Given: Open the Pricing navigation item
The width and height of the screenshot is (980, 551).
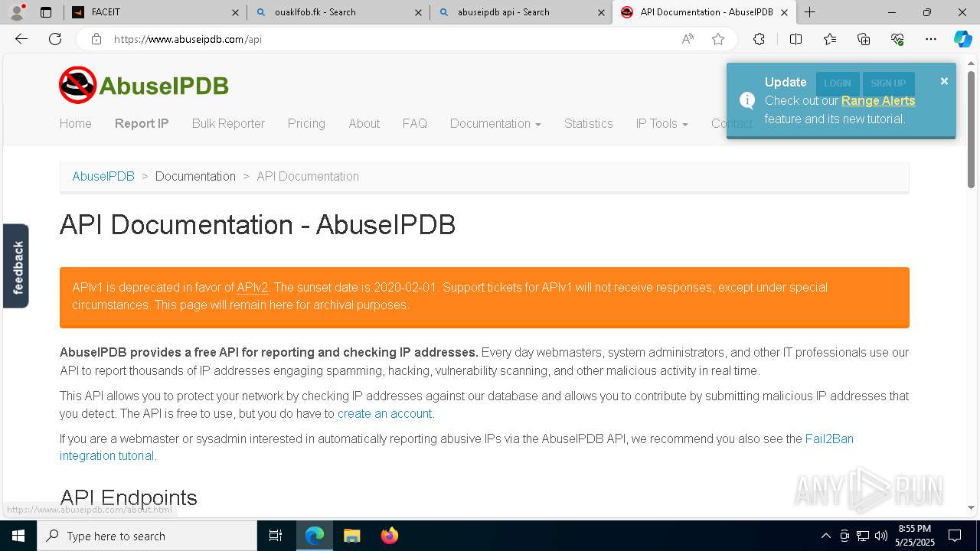Looking at the screenshot, I should 306,123.
